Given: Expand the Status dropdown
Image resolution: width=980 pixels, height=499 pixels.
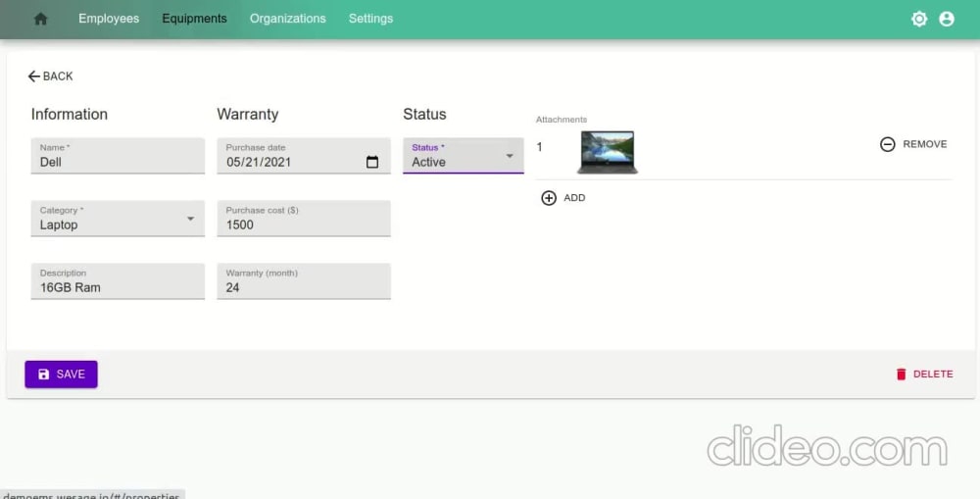Looking at the screenshot, I should (464, 156).
